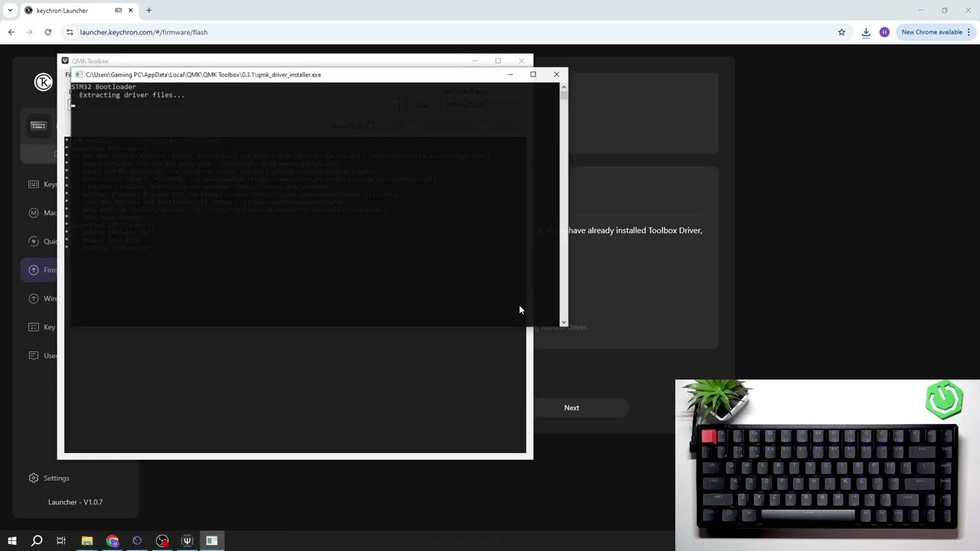Open Launcher Settings gear icon
This screenshot has height=551, width=980.
pos(34,478)
